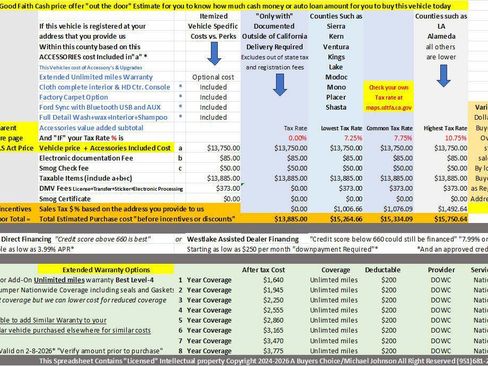Click the $1,076.09 sales tax cell
Viewport: 488px width, 366px height.
click(398, 209)
